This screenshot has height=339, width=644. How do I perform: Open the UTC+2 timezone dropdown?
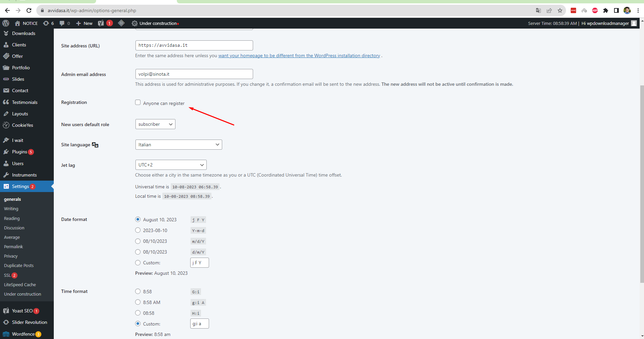171,165
